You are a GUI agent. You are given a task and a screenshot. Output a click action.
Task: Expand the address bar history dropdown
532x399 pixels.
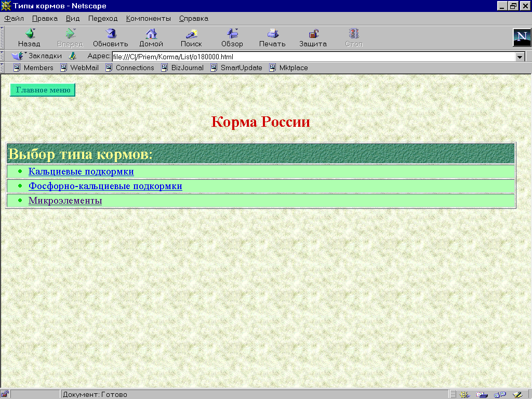point(520,57)
